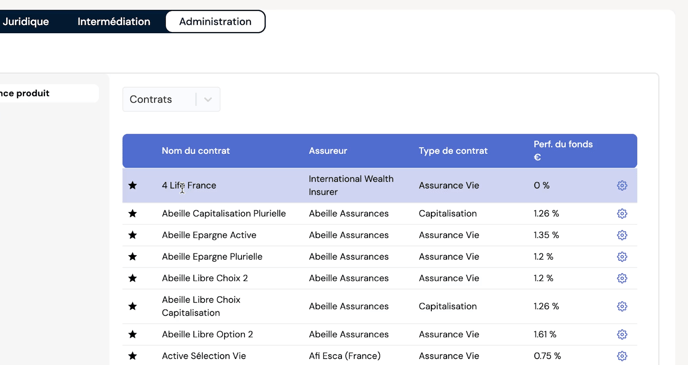
Task: Click gear icon for Abeille Epargne Plurielle
Action: (622, 257)
